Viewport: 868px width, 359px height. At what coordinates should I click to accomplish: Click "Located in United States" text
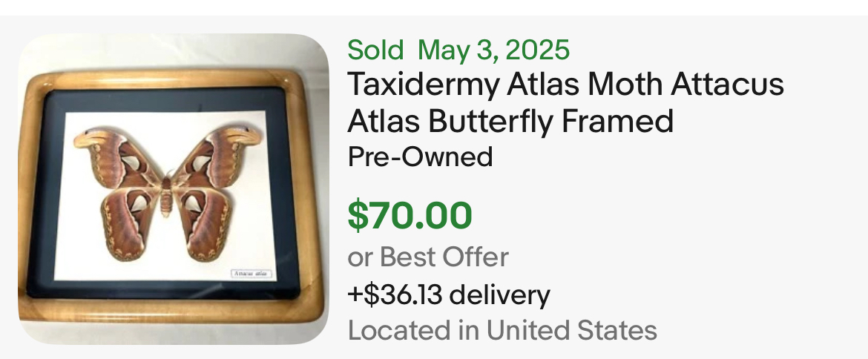(502, 329)
